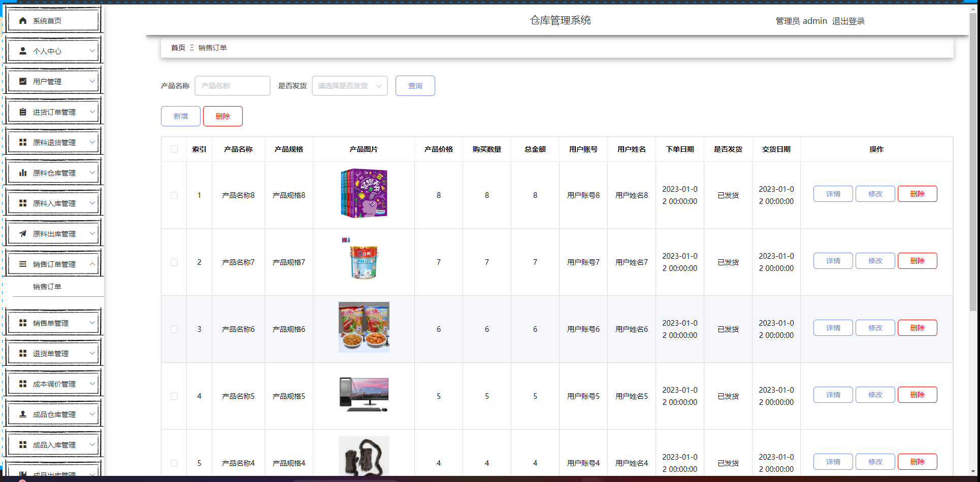Click the clipboard icon for 进货订单管理
The height and width of the screenshot is (482, 980).
[x=23, y=112]
